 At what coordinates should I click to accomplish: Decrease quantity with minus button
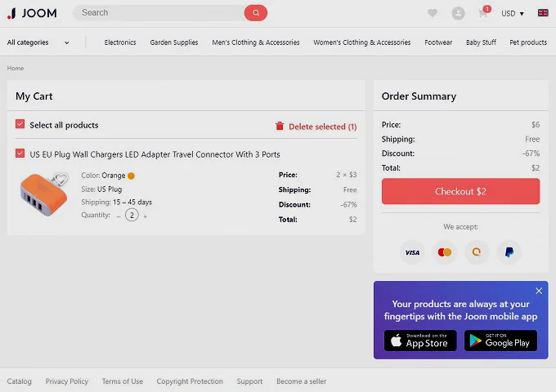pos(119,216)
